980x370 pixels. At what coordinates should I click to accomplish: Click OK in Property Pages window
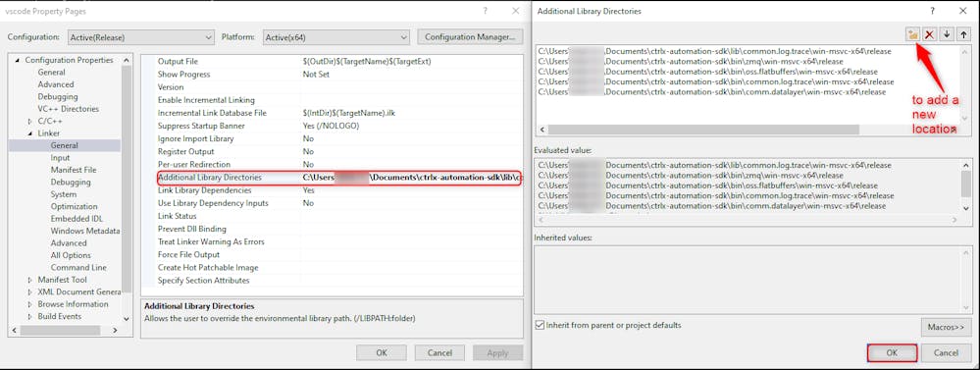click(x=382, y=353)
